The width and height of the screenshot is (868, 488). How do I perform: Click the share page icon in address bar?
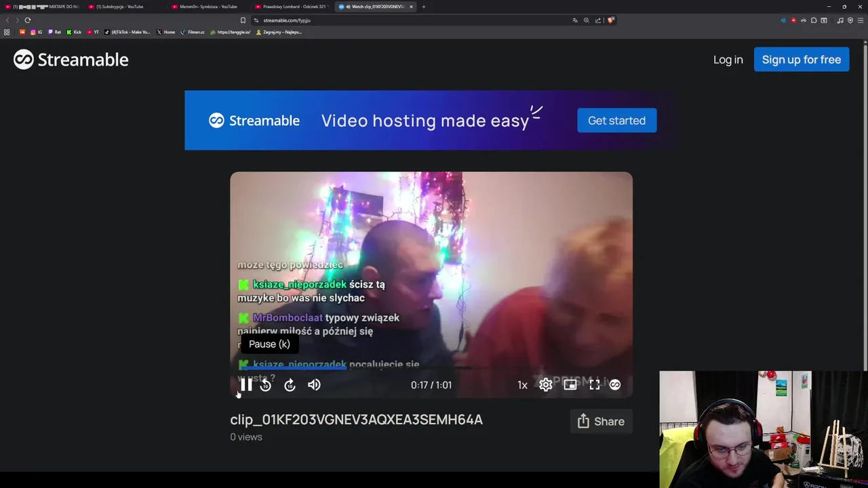[x=598, y=20]
